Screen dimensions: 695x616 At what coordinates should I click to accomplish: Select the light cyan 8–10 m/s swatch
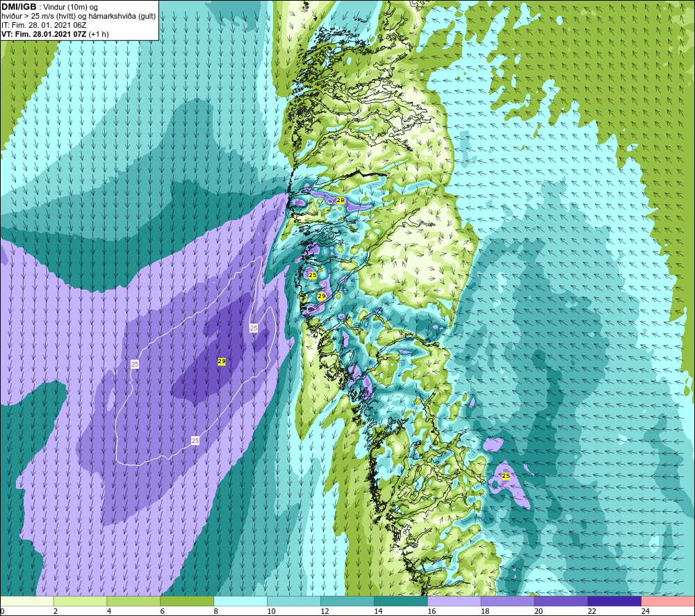click(240, 601)
